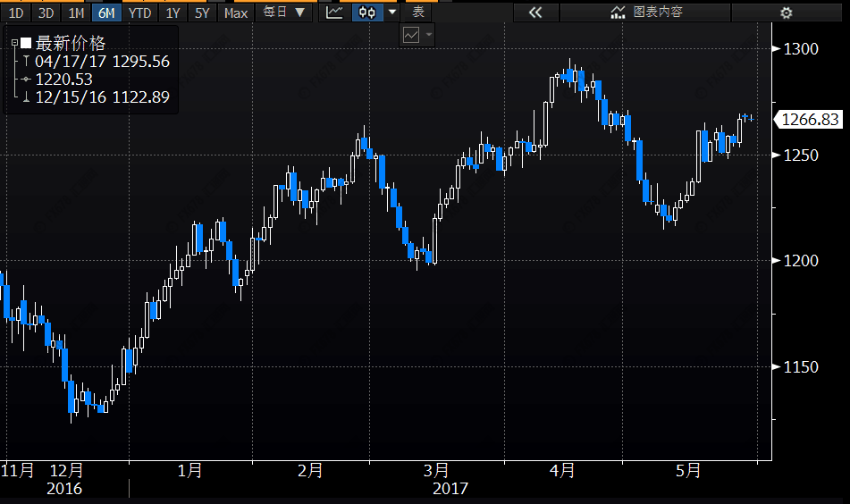Click the 2017 year label
850x504 pixels.
pos(450,489)
